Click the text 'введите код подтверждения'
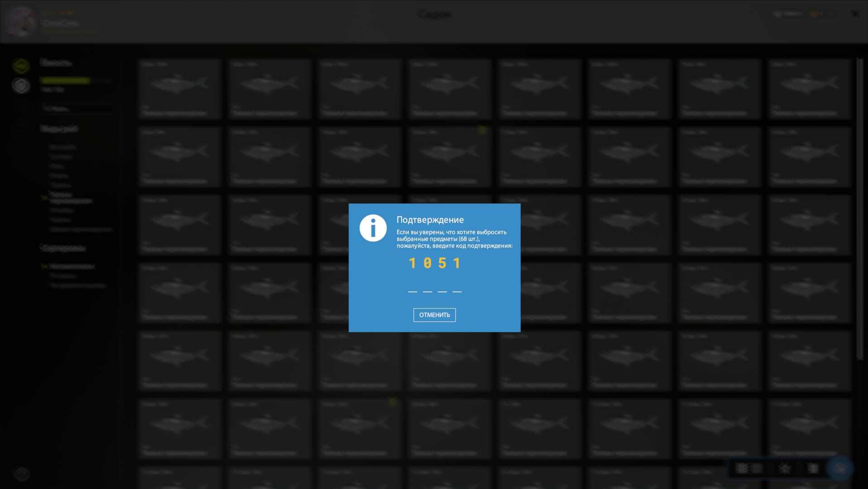Screen dimensions: 868x489 pos(472,246)
